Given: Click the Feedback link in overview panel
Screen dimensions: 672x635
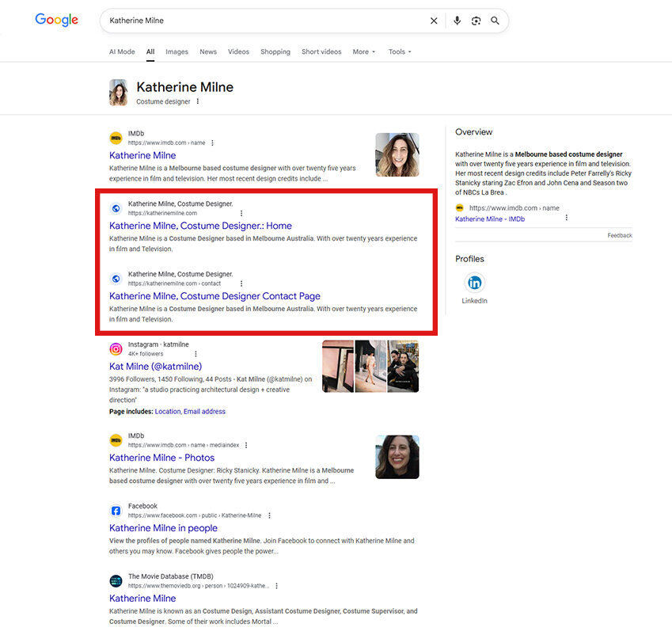Looking at the screenshot, I should tap(619, 235).
